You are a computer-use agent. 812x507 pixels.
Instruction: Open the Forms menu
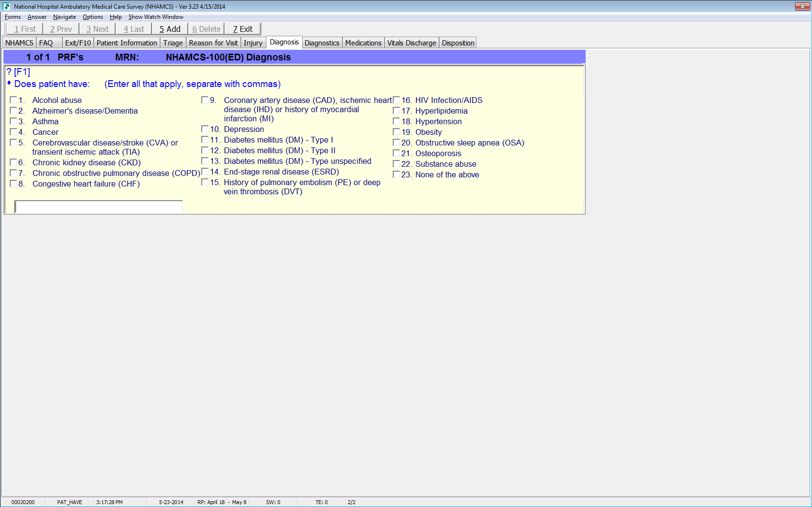(13, 17)
